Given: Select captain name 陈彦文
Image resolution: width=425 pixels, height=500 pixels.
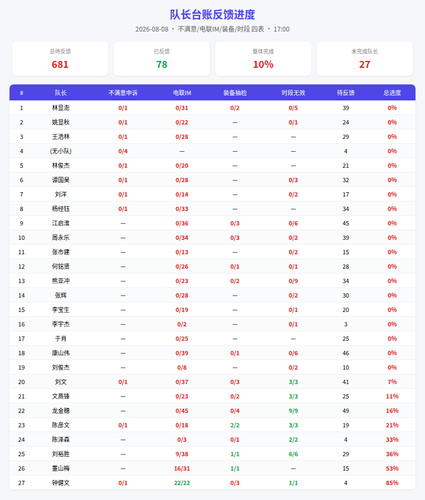Looking at the screenshot, I should click(x=61, y=425).
